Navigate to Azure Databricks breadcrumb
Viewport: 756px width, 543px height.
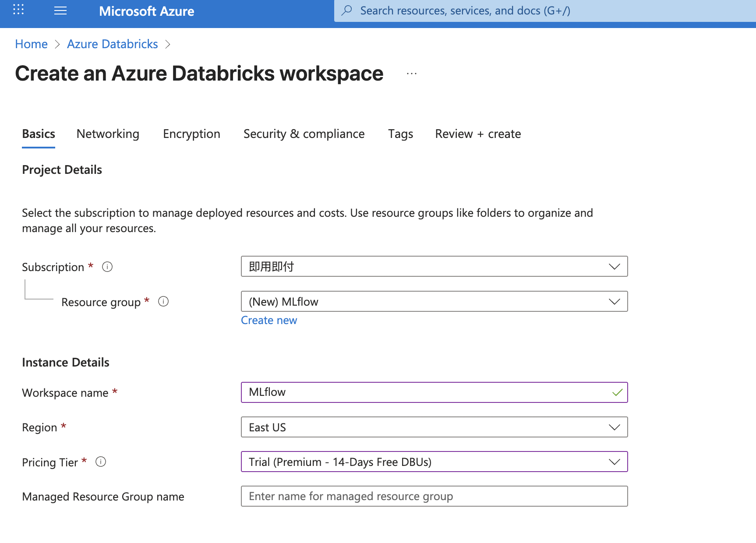[x=113, y=44]
